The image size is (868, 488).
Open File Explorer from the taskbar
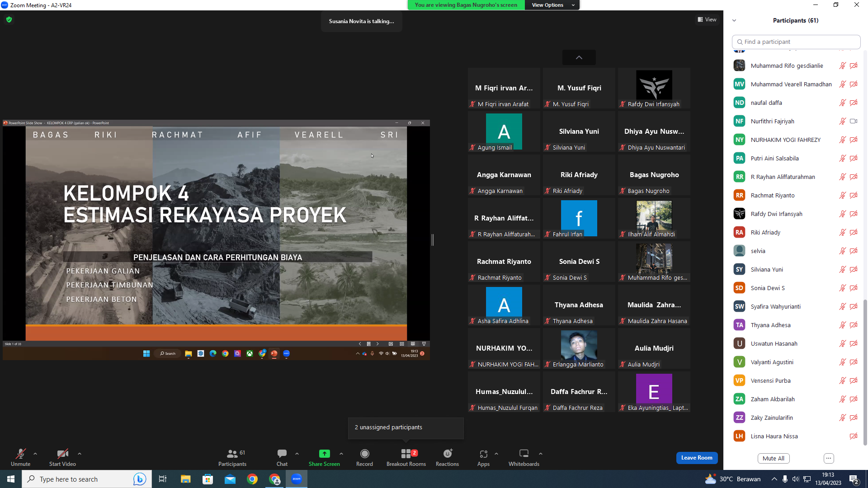[x=186, y=479]
